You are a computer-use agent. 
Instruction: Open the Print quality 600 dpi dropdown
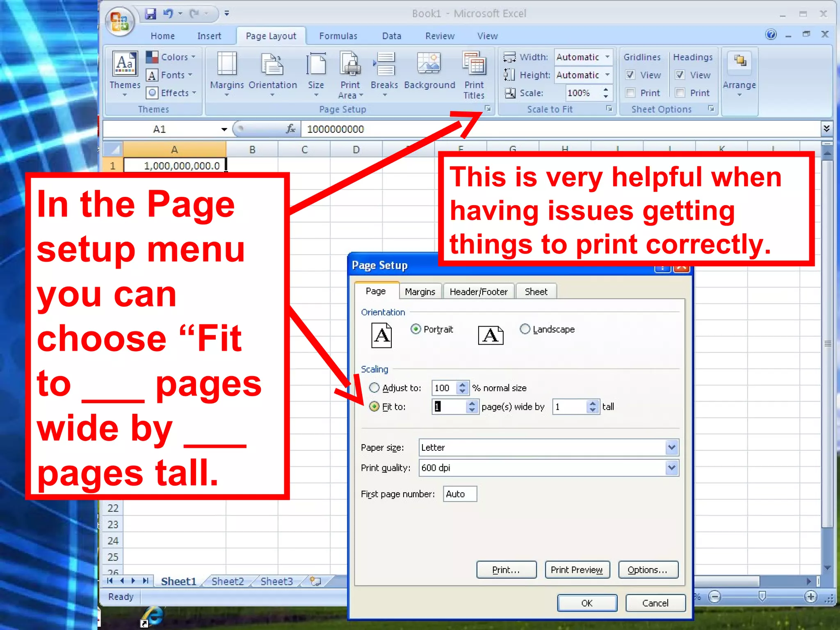pos(671,468)
